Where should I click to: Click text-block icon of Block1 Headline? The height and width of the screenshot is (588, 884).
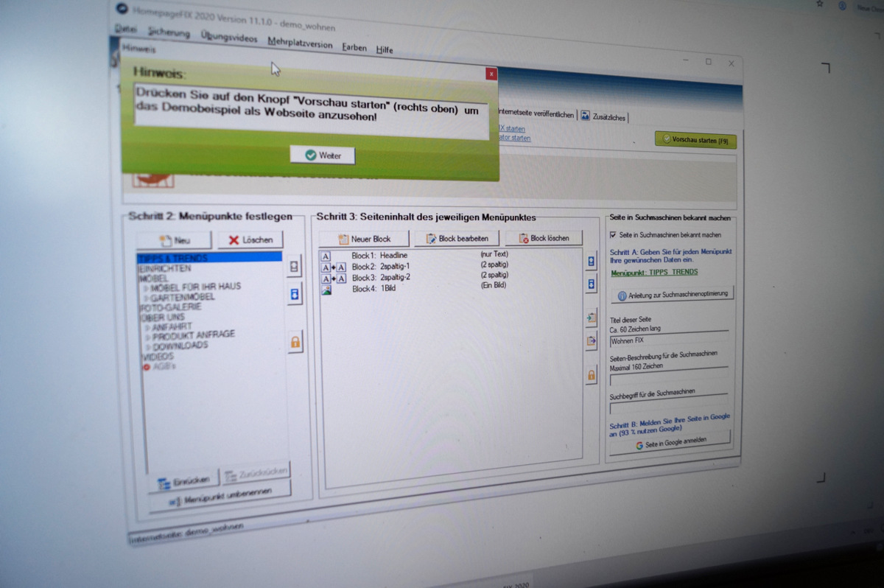(x=326, y=256)
